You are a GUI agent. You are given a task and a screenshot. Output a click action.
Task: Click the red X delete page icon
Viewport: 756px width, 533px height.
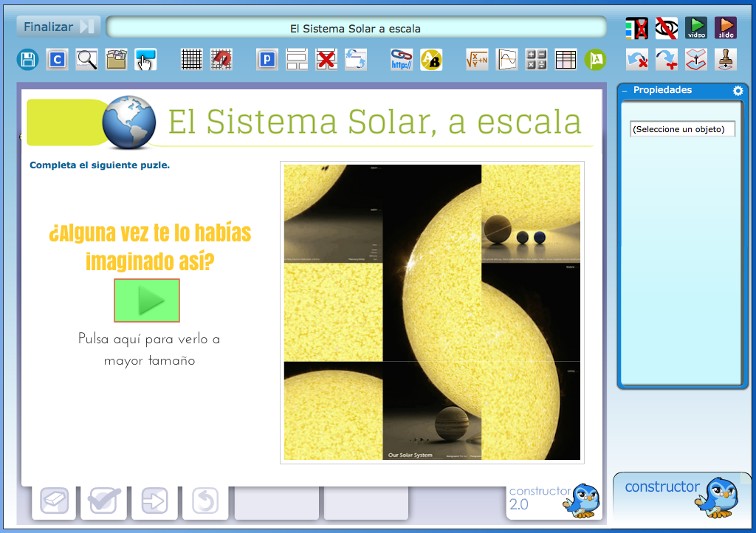tap(326, 60)
